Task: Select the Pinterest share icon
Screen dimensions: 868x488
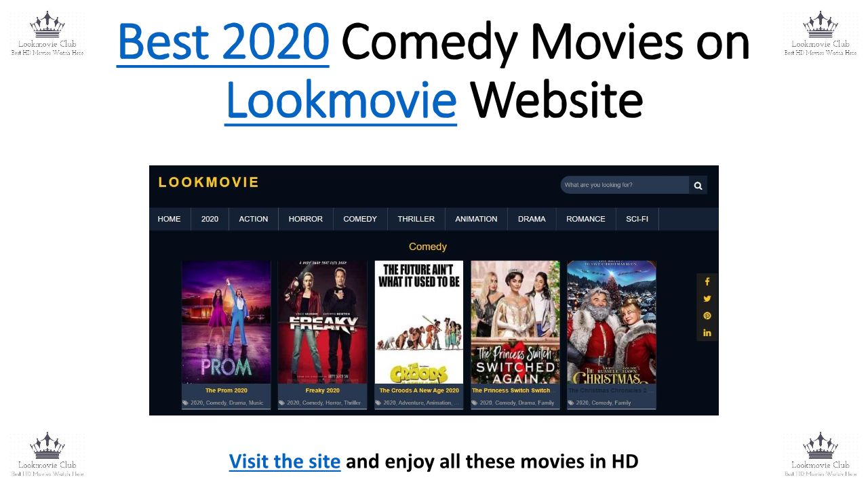Action: (x=707, y=315)
